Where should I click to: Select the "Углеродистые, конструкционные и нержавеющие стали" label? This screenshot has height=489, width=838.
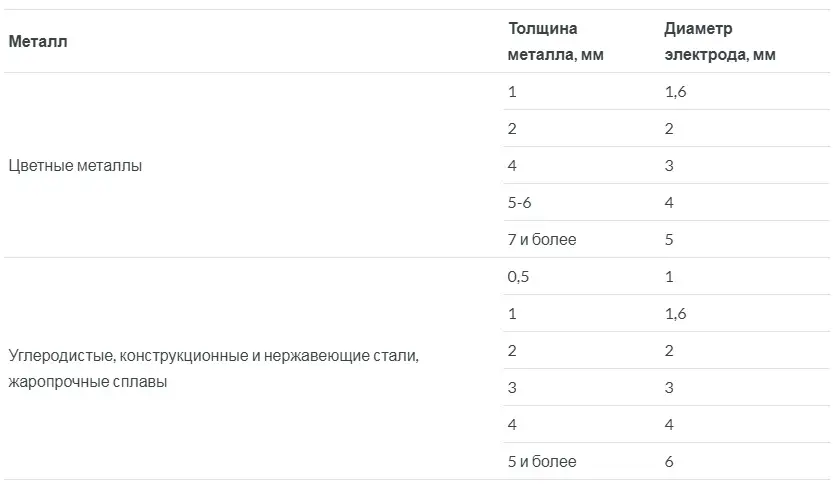click(x=213, y=355)
